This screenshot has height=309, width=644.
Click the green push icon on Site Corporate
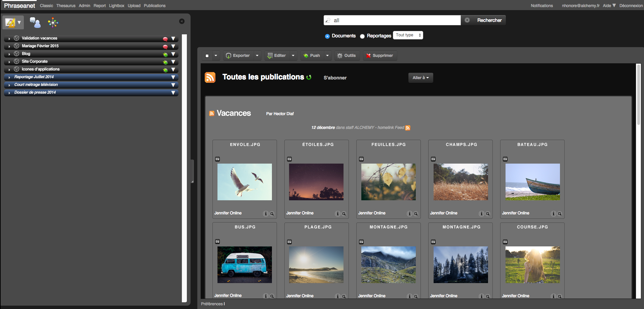coord(165,62)
